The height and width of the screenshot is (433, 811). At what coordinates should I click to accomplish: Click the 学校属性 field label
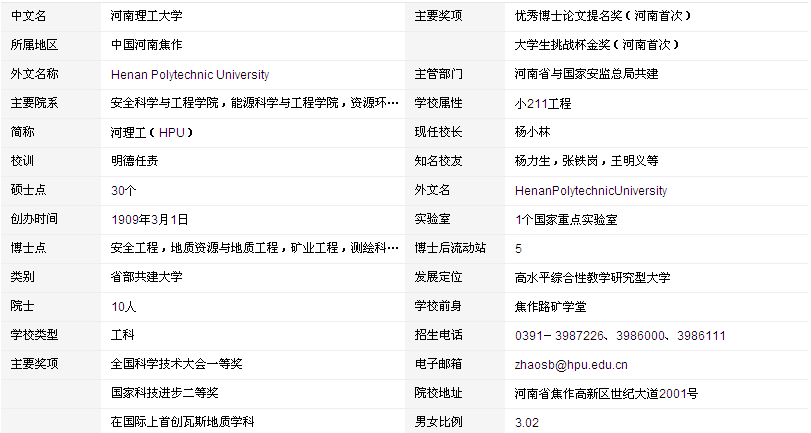[438, 103]
